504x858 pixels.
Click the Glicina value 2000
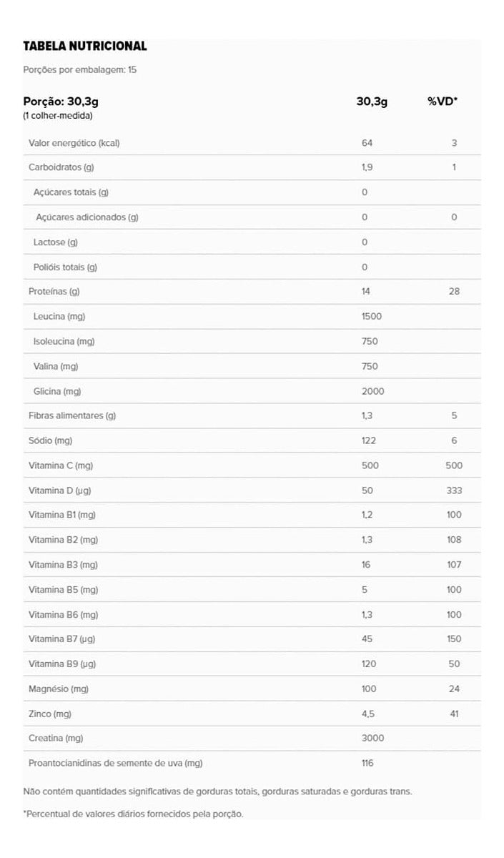[373, 391]
